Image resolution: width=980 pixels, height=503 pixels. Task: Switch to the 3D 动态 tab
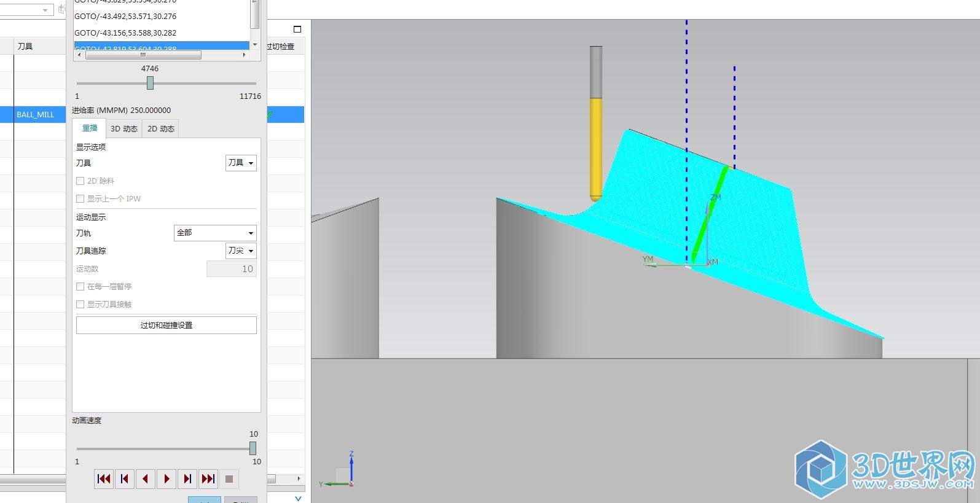124,129
